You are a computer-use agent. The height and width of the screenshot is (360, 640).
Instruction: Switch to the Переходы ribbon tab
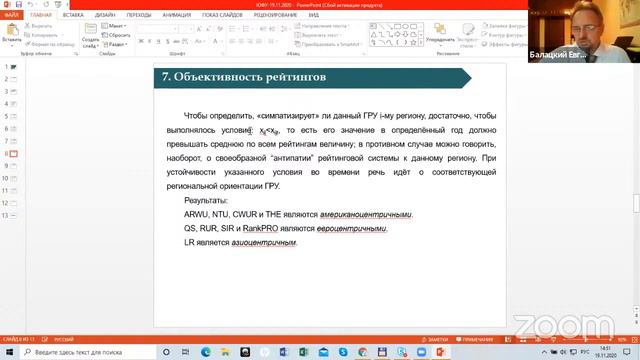click(139, 15)
